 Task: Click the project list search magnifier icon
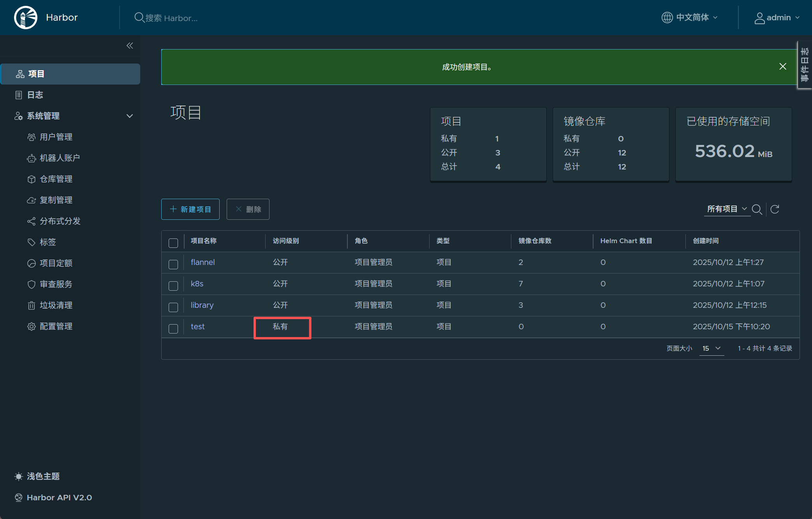[x=757, y=210]
